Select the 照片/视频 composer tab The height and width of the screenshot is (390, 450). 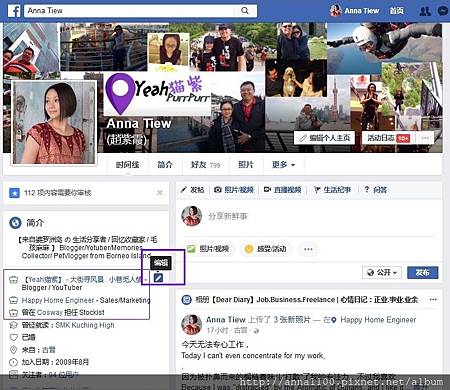click(x=234, y=190)
